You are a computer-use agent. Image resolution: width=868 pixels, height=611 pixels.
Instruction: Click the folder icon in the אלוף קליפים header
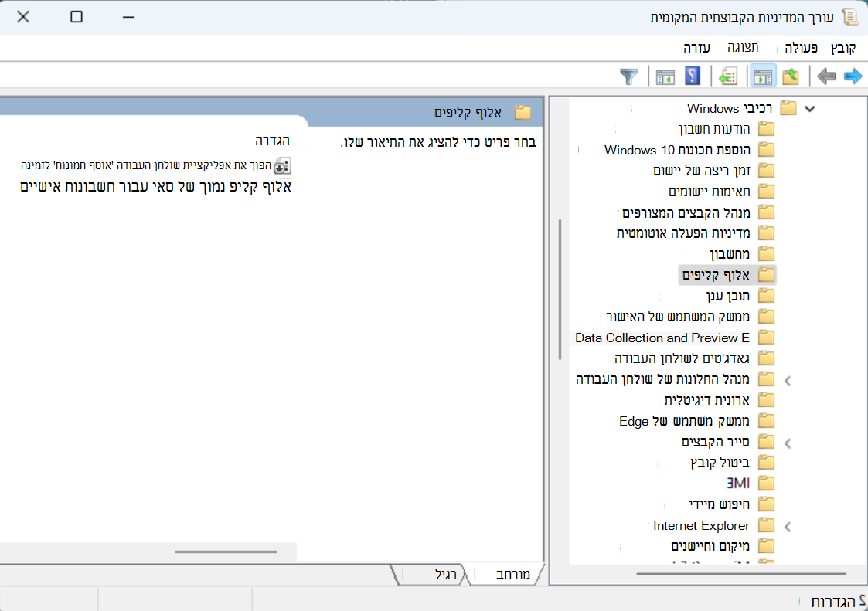523,112
